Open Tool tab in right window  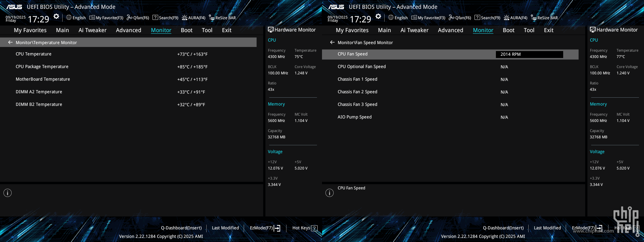pos(529,30)
